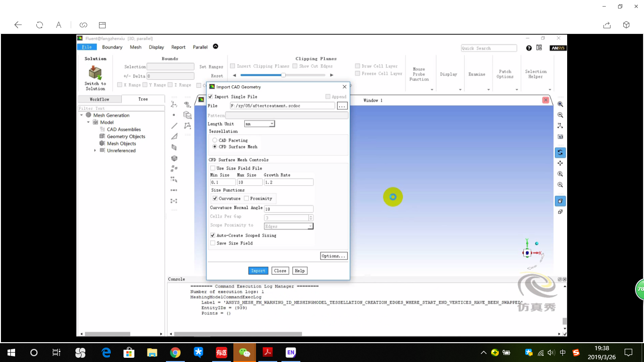The width and height of the screenshot is (644, 362).
Task: Open the help question mark icon
Action: point(529,48)
